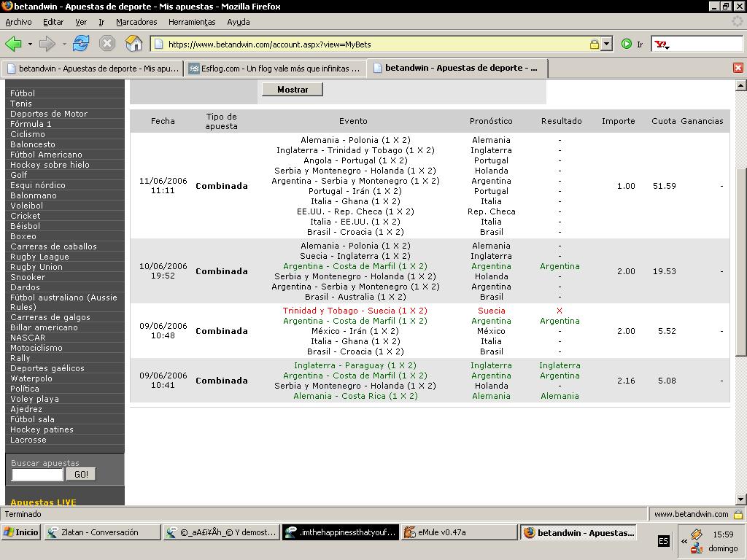The image size is (747, 560).
Task: Expand hidden tray icons with the chevron
Action: (684, 541)
